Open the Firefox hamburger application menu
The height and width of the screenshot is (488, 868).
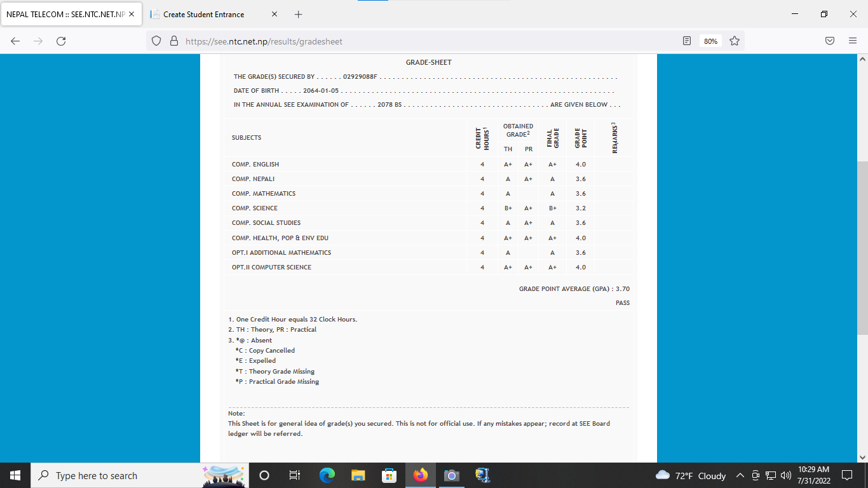coord(853,41)
